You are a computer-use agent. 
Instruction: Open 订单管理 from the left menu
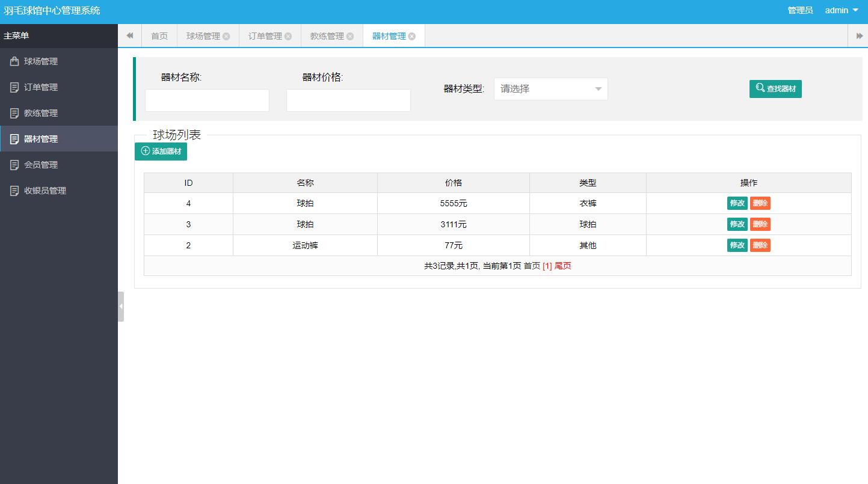coord(42,87)
